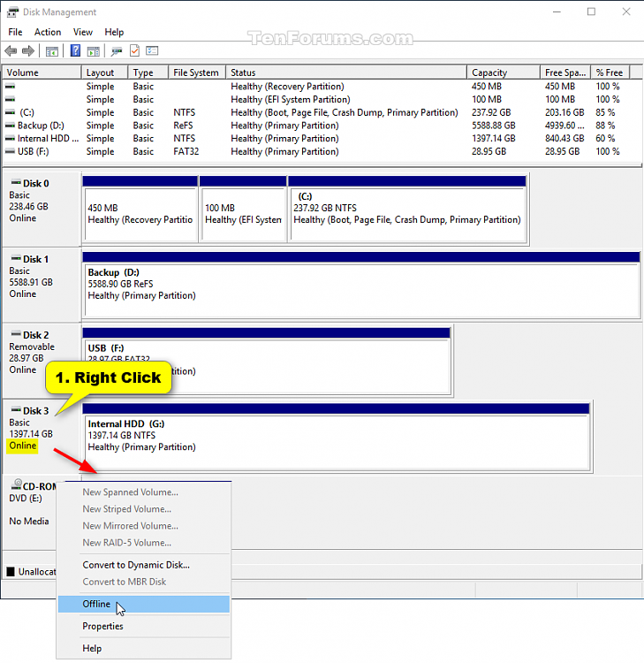The width and height of the screenshot is (644, 663).
Task: Click the volume icon beside (C:)
Action: pyautogui.click(x=10, y=112)
